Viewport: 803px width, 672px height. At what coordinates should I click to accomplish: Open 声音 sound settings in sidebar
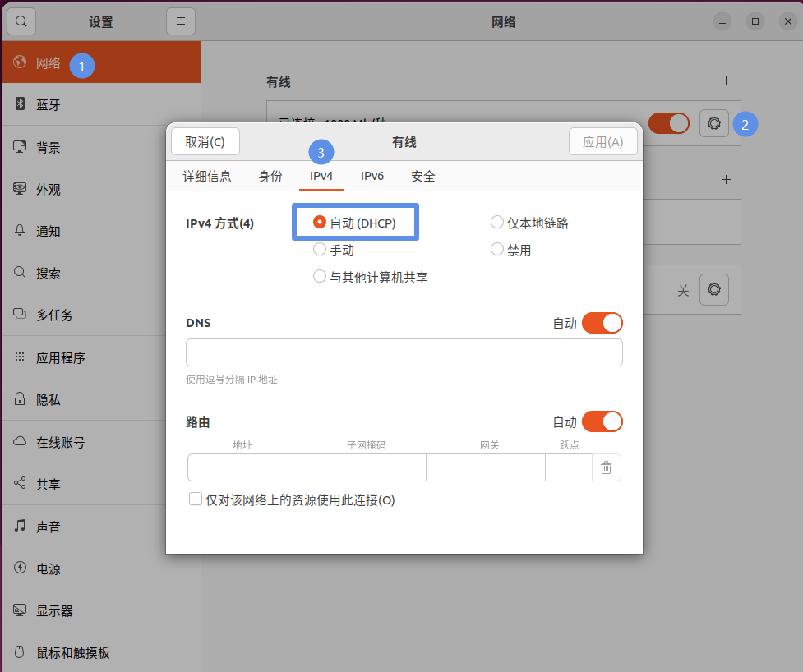click(x=48, y=527)
